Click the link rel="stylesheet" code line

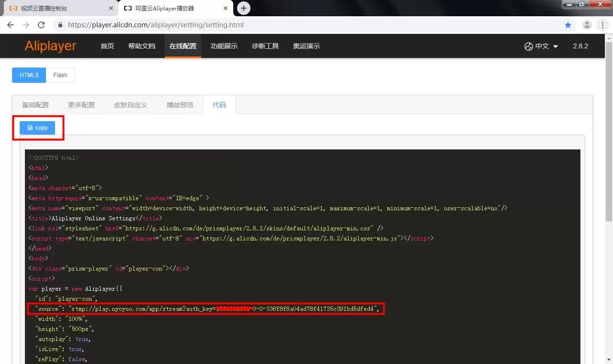tap(206, 228)
